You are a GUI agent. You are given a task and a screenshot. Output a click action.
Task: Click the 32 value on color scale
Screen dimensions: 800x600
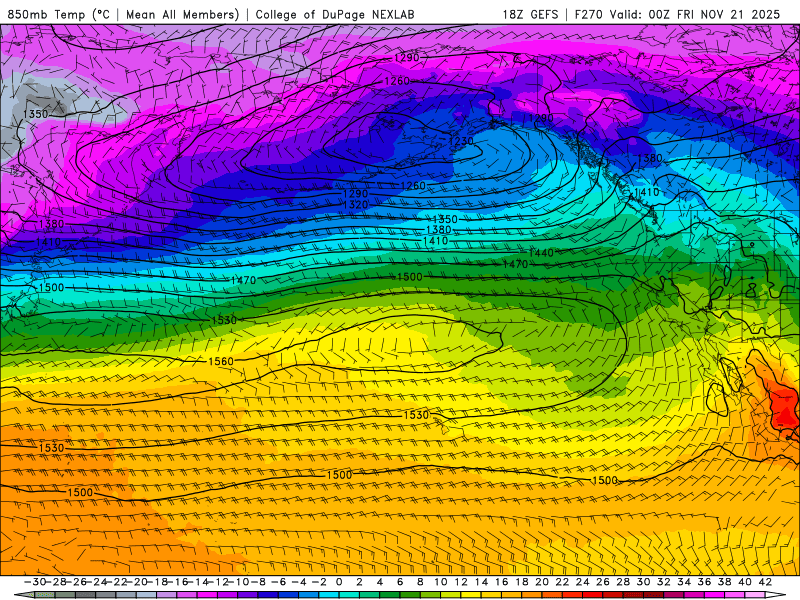tap(664, 582)
